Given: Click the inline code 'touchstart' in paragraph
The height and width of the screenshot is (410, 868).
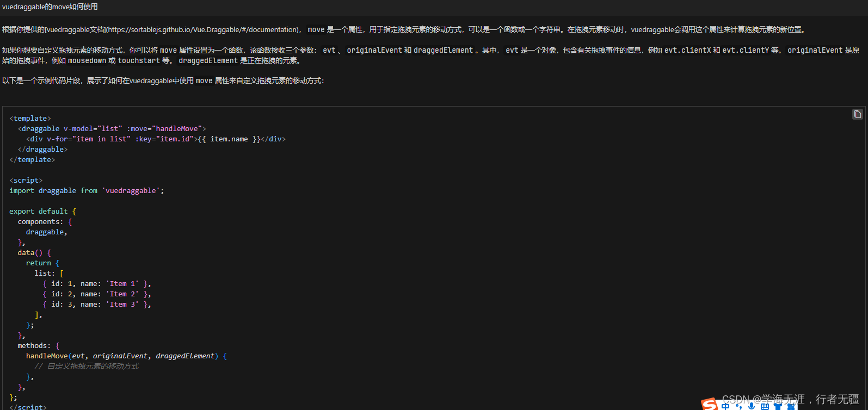Looking at the screenshot, I should 139,60.
